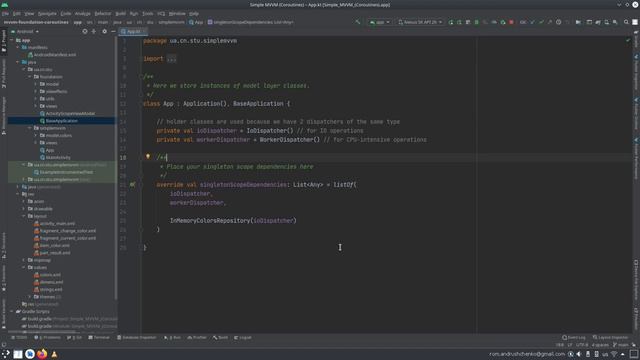This screenshot has height=360, width=640.
Task: Select the App.kt editor tab
Action: point(133,31)
